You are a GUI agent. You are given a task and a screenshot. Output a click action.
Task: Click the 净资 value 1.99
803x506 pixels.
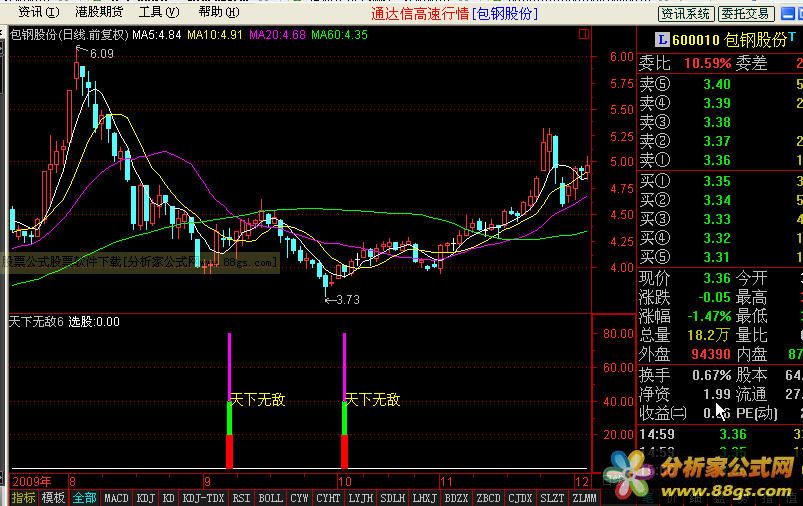tap(717, 394)
